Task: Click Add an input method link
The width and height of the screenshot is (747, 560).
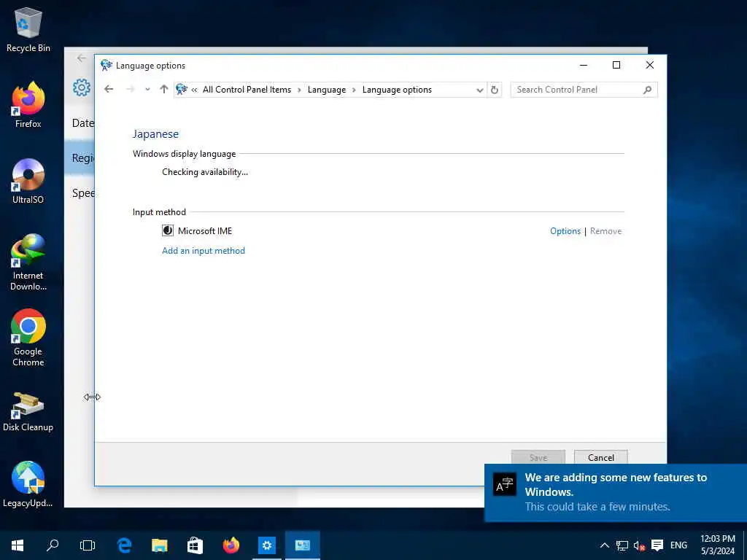Action: pyautogui.click(x=204, y=251)
